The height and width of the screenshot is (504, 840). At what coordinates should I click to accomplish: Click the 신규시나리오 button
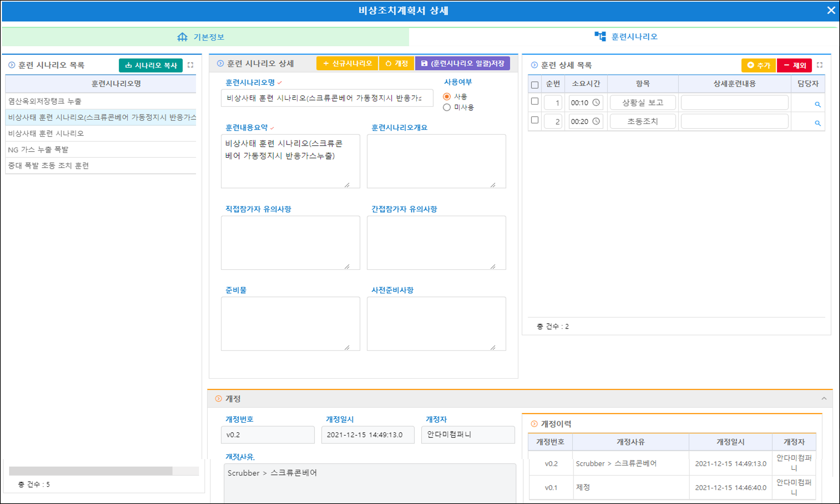[347, 64]
